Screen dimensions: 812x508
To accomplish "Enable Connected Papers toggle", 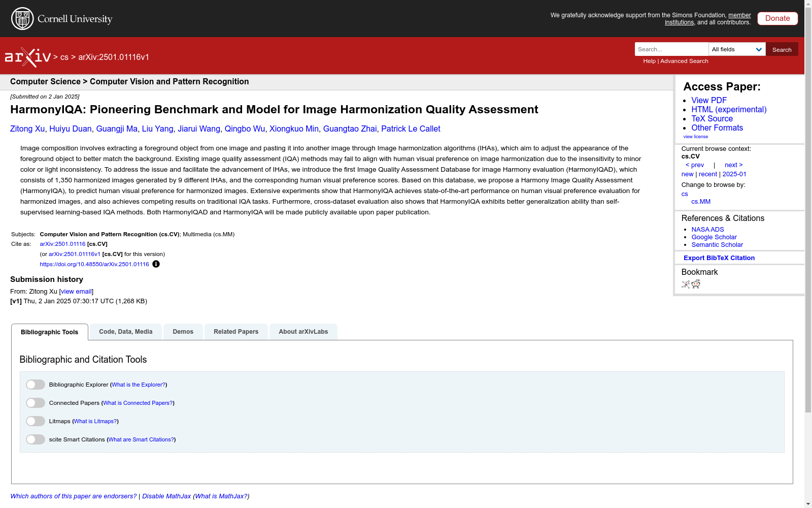I will pos(36,403).
